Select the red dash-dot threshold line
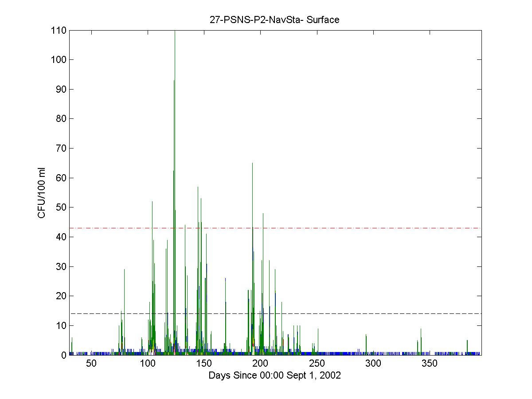This screenshot has height=399, width=532. [355, 228]
